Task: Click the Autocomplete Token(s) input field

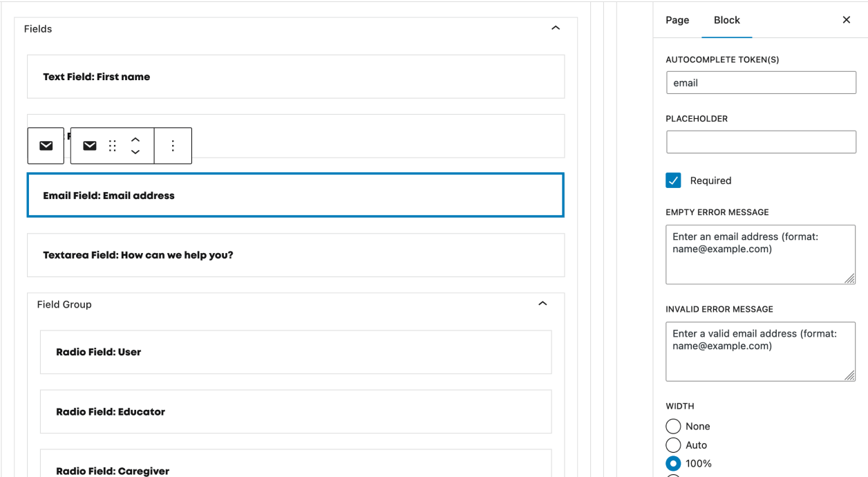Action: (x=760, y=82)
